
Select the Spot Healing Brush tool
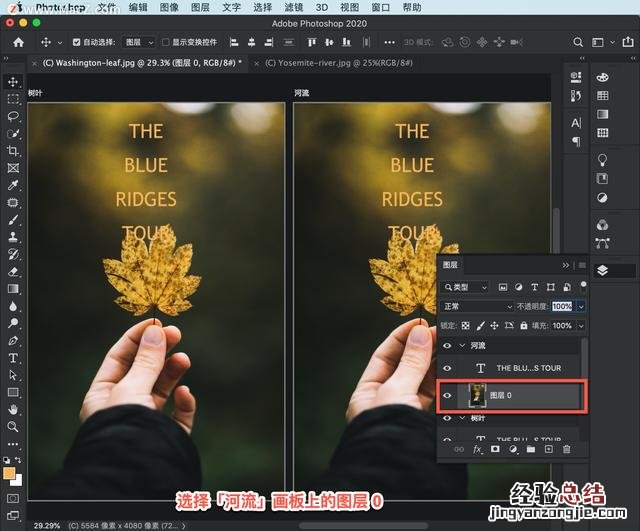[13, 202]
